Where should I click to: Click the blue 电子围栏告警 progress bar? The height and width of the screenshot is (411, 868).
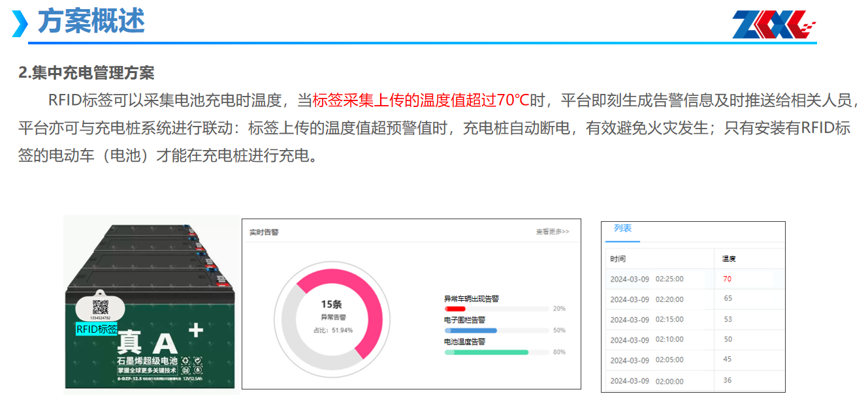coord(470,330)
